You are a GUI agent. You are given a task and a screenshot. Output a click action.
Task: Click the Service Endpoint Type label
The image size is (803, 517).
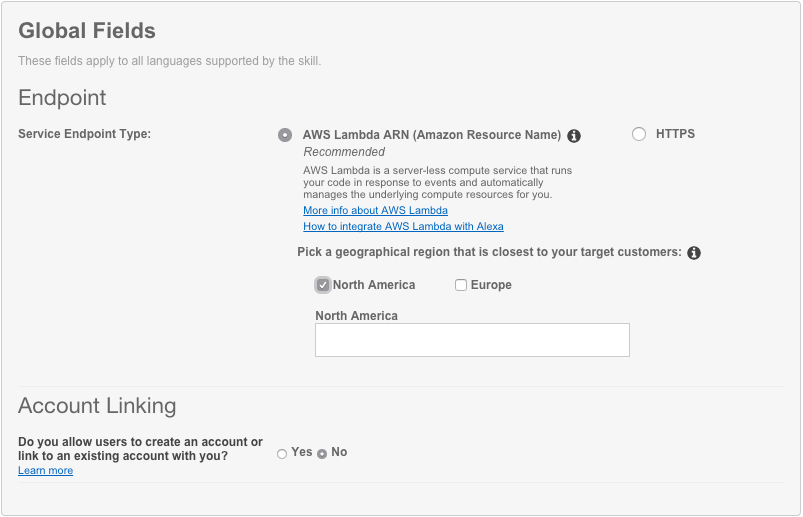point(84,134)
